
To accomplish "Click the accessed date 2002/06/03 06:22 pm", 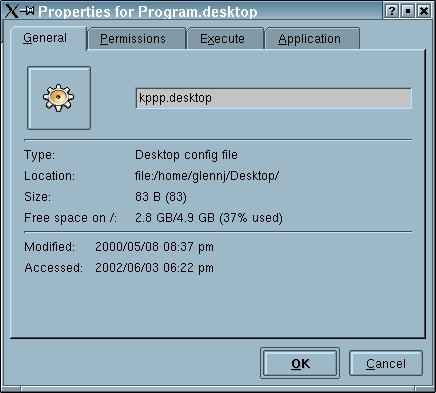I will 154,268.
